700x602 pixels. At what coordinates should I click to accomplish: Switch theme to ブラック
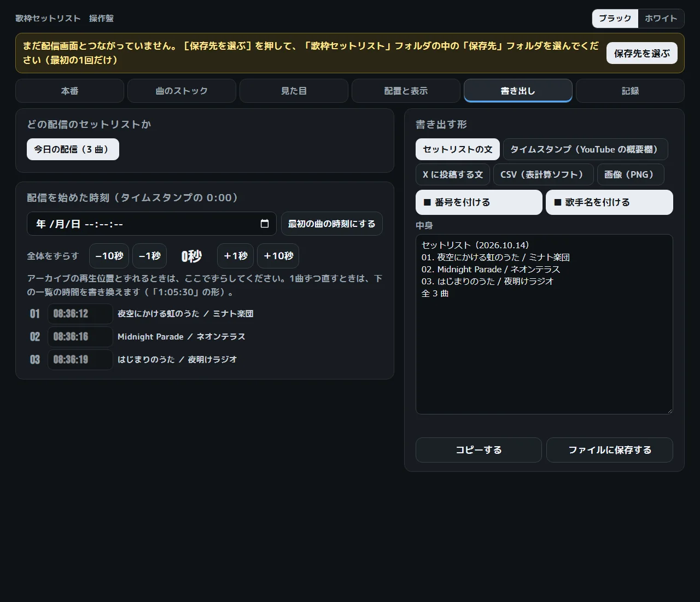coord(615,19)
